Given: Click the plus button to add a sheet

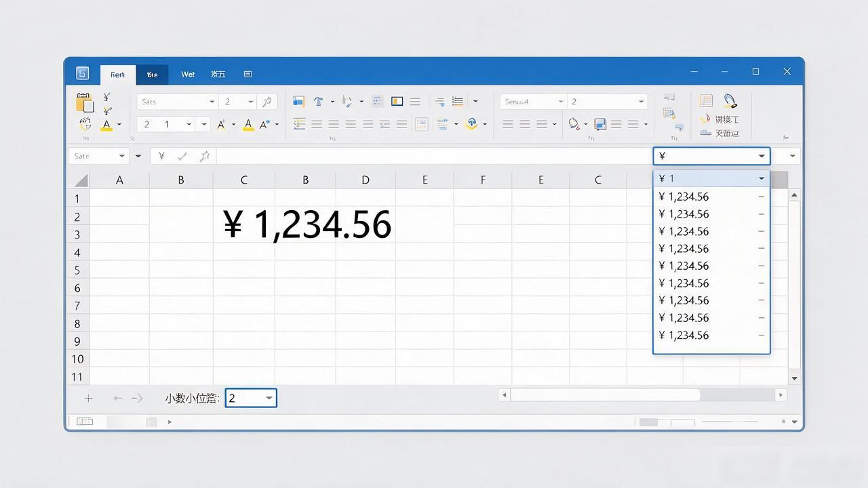Looking at the screenshot, I should (x=88, y=398).
